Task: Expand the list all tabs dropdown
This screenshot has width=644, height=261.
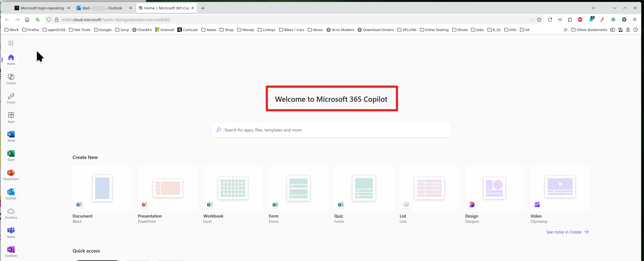Action: click(593, 8)
